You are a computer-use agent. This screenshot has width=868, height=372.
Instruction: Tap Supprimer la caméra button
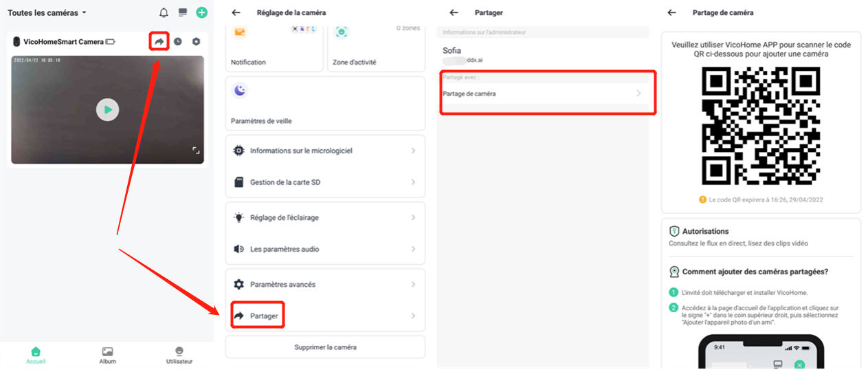click(325, 347)
